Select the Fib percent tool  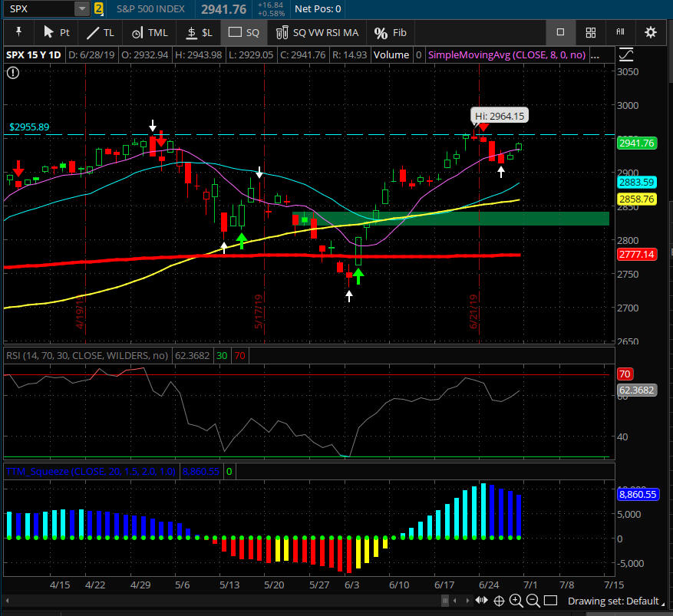pyautogui.click(x=391, y=32)
